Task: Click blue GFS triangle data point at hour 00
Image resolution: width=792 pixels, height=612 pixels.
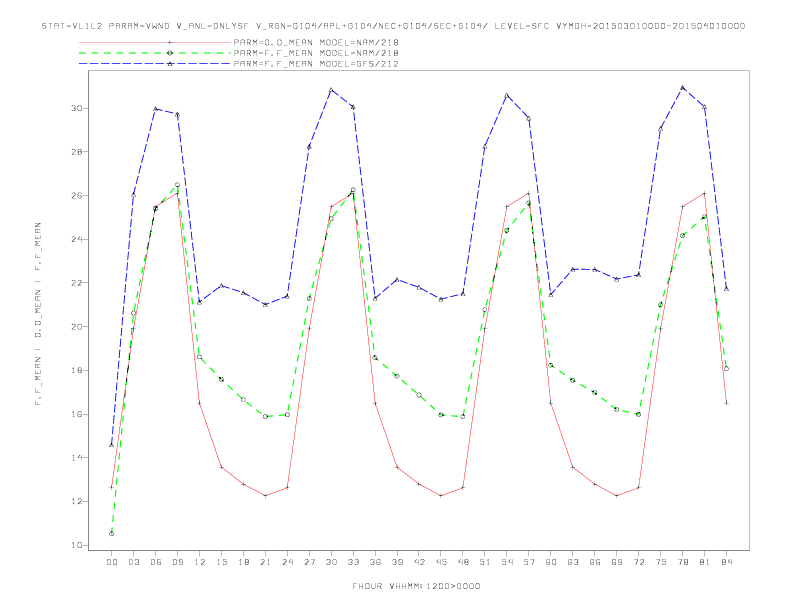Action: (x=112, y=445)
